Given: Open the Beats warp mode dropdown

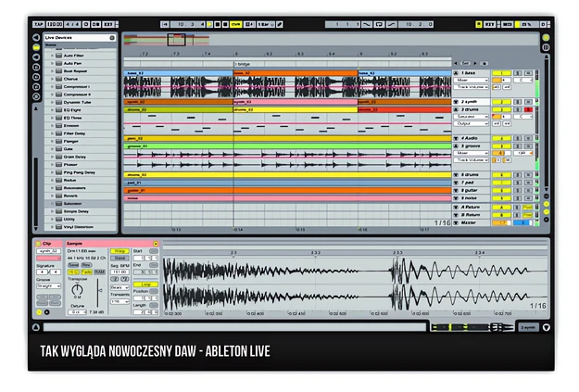Looking at the screenshot, I should [120, 287].
